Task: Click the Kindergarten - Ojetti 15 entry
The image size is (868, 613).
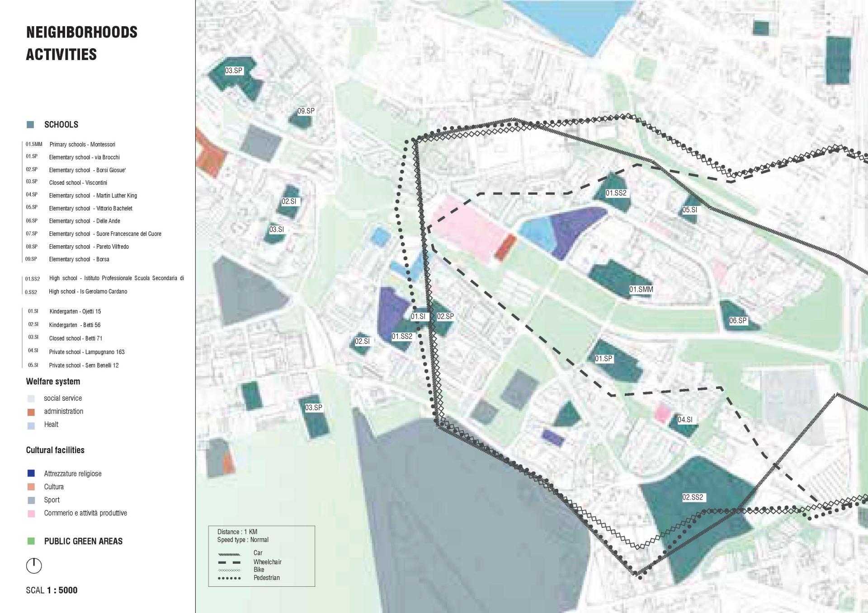Action: click(75, 312)
